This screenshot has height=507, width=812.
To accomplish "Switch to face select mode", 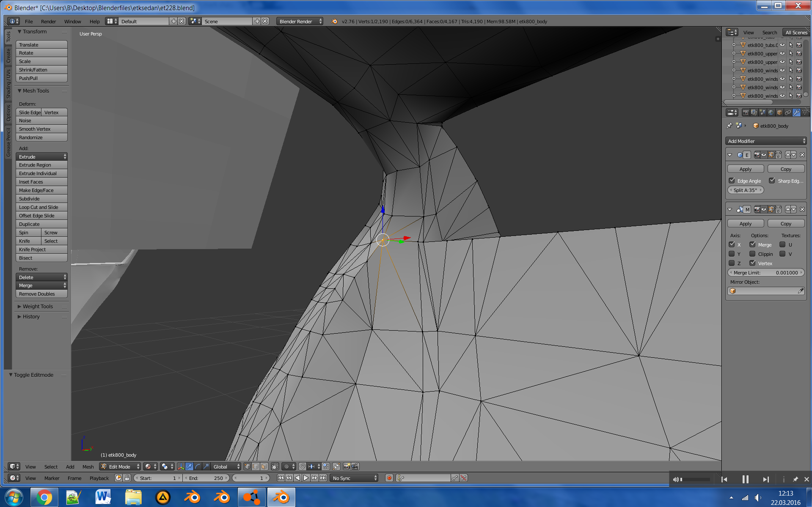I will [x=264, y=466].
